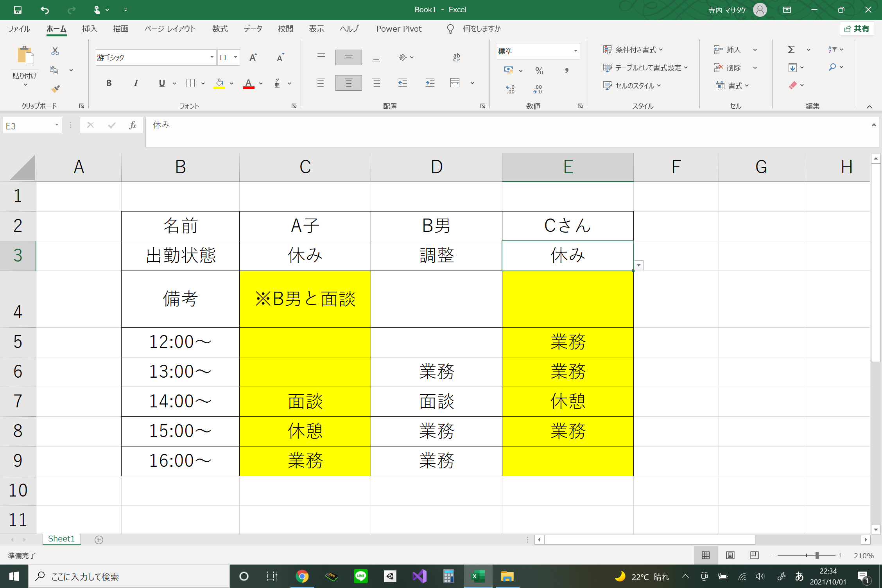Toggle bold formatting in the font group

(x=109, y=82)
